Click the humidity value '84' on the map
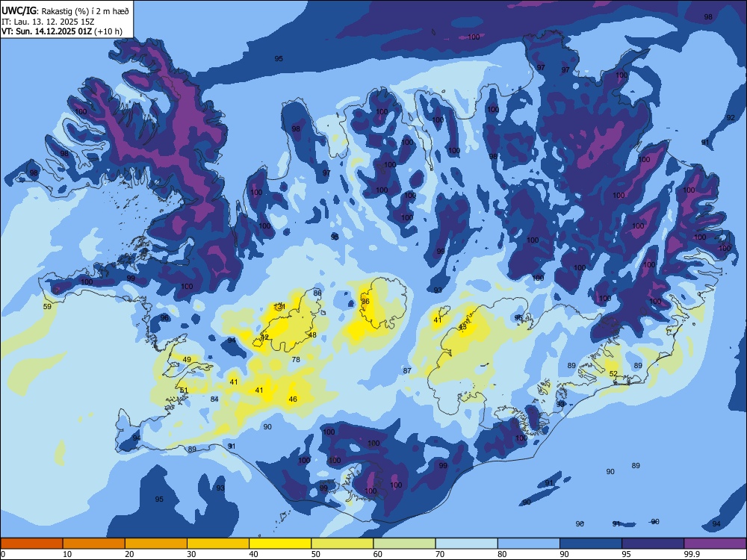 point(214,399)
